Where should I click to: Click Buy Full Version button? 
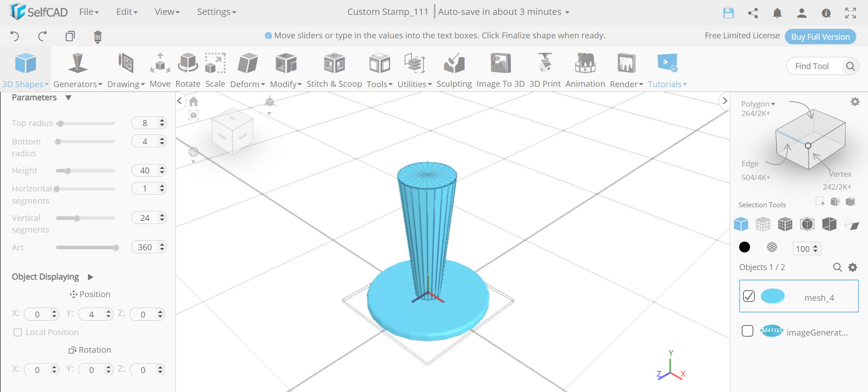coord(820,37)
